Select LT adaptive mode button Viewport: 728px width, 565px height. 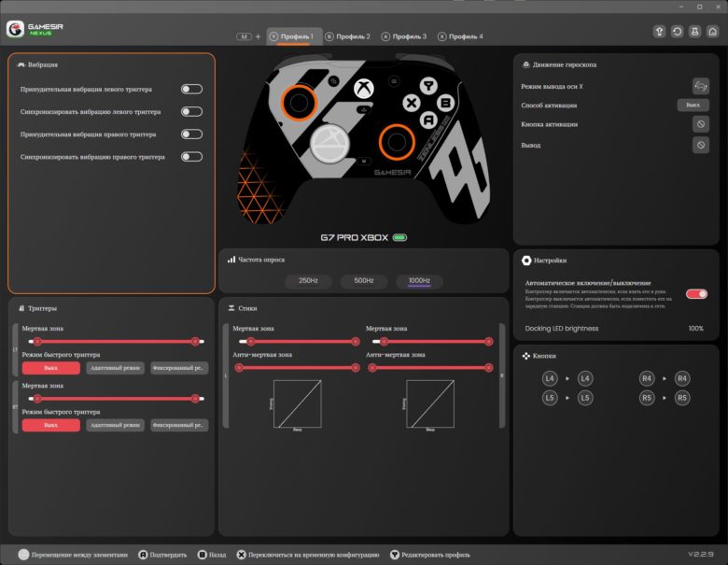115,368
